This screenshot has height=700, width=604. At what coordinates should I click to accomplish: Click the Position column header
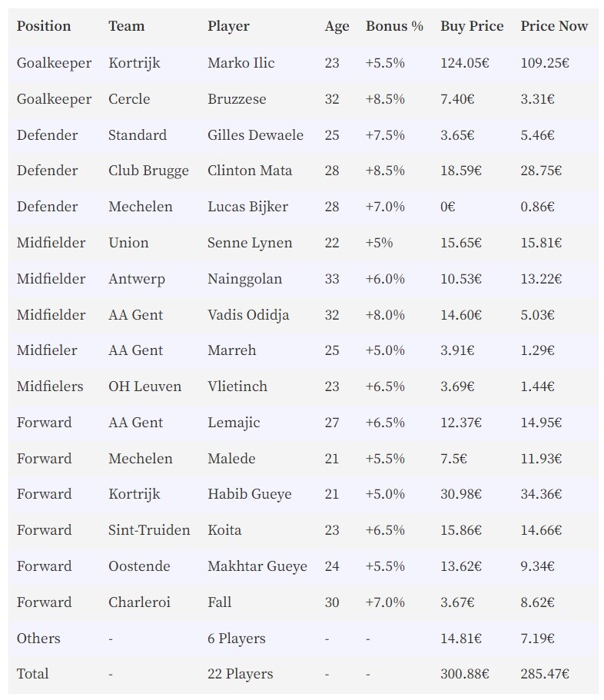(44, 26)
